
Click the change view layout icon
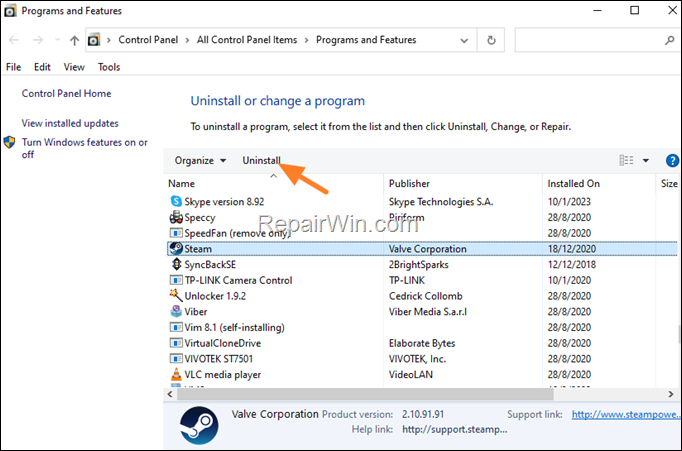(x=626, y=160)
